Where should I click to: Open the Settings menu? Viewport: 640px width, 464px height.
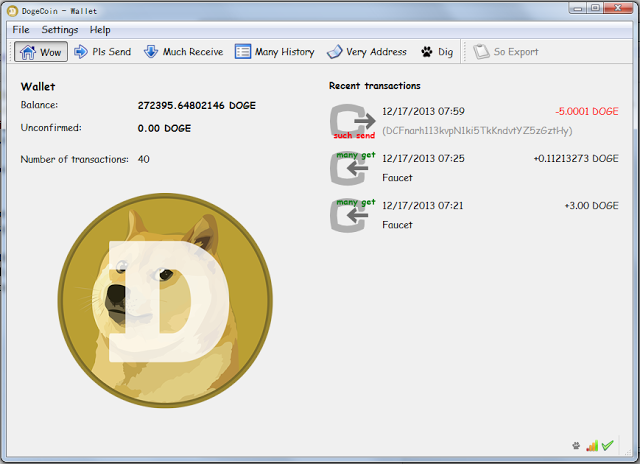coord(60,30)
